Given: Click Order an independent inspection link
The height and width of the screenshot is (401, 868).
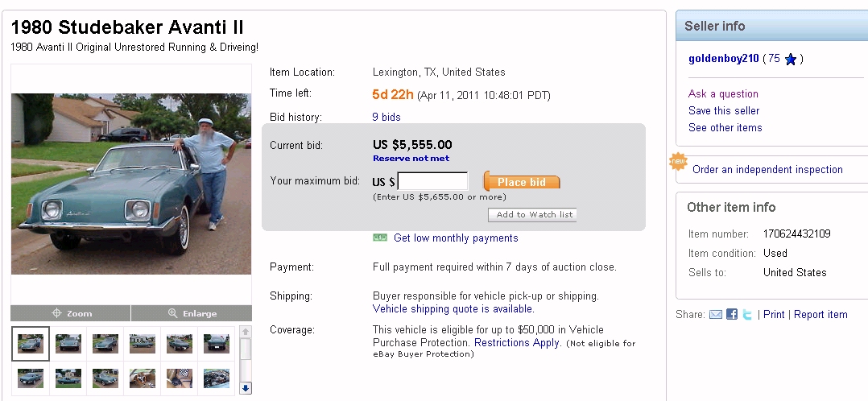Looking at the screenshot, I should click(x=767, y=170).
